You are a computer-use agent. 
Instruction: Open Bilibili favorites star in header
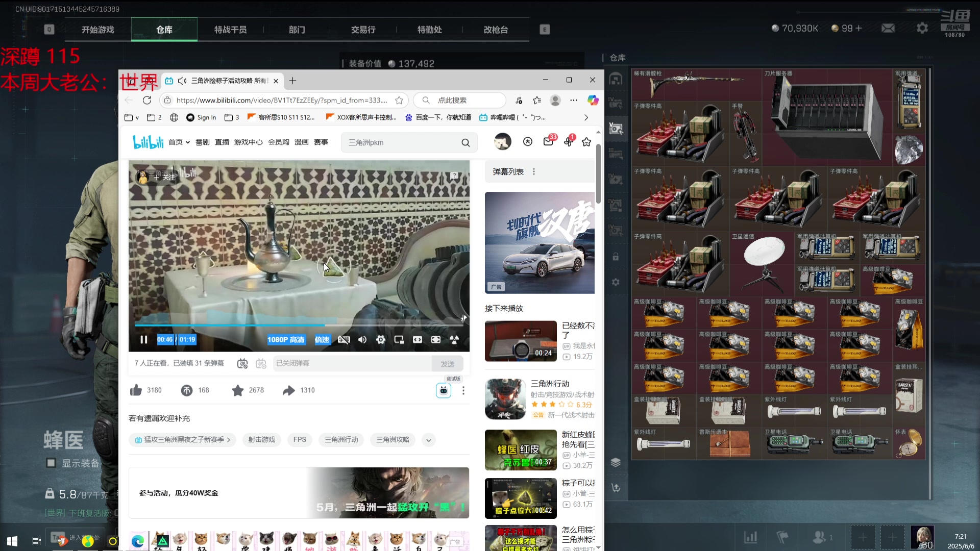click(586, 142)
